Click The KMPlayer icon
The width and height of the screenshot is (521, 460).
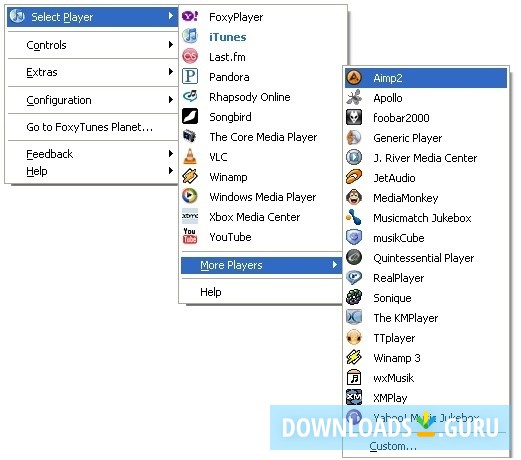click(x=354, y=317)
